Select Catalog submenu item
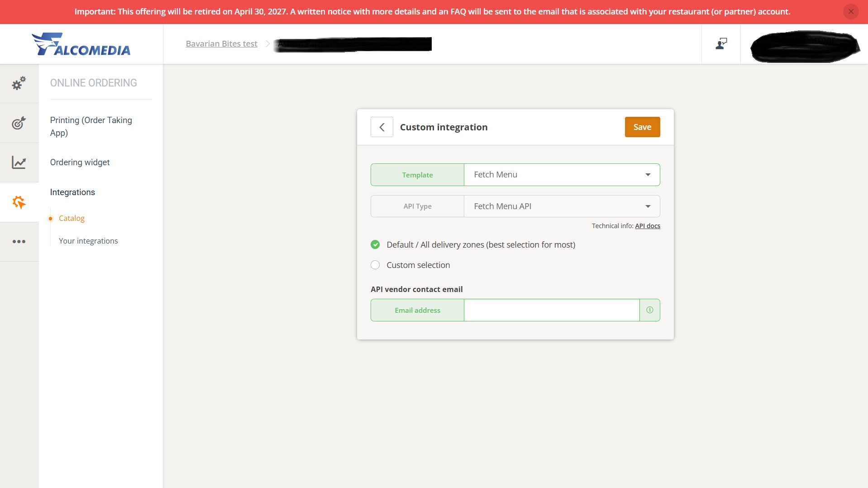Viewport: 868px width, 488px height. pos(72,218)
